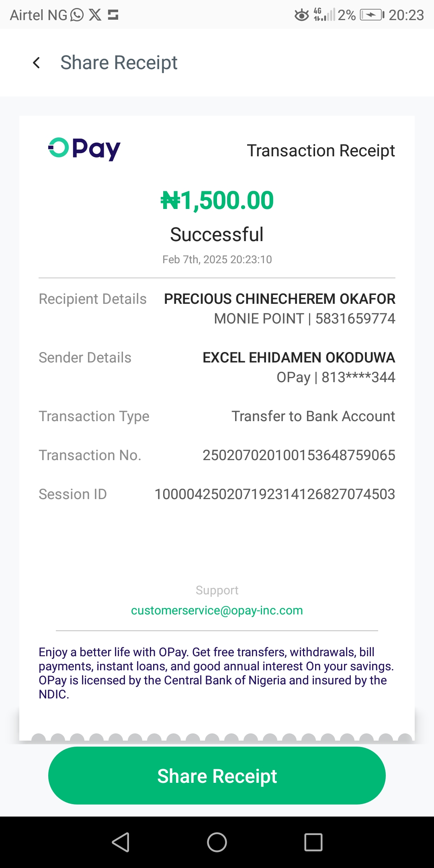The height and width of the screenshot is (868, 434).
Task: Tap the eye comfort status icon
Action: (x=301, y=15)
